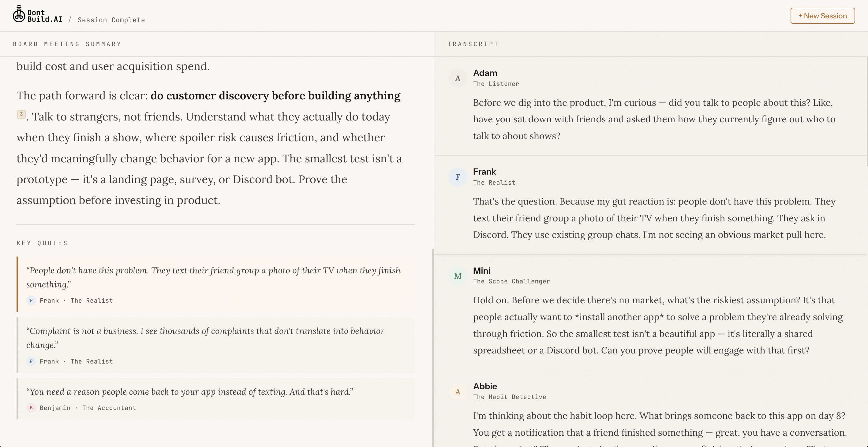Click the Board Meeting Summary header
Screen dimensions: 868x447
click(67, 44)
